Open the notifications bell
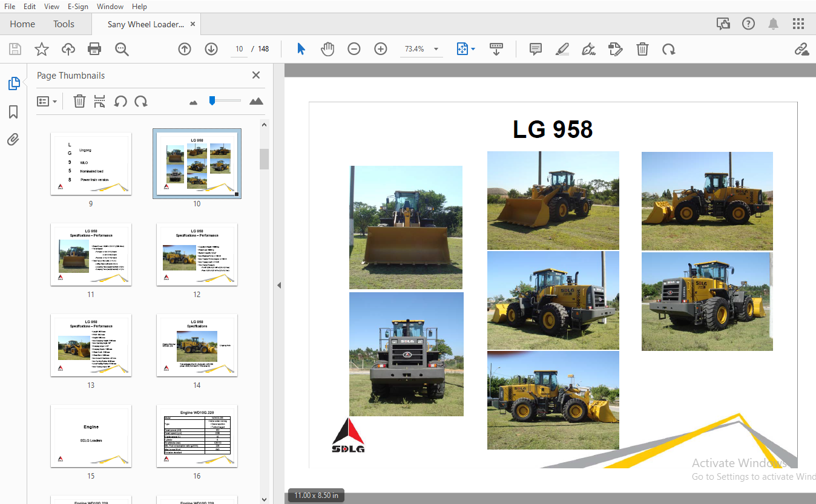Viewport: 816px width, 504px height. tap(774, 24)
